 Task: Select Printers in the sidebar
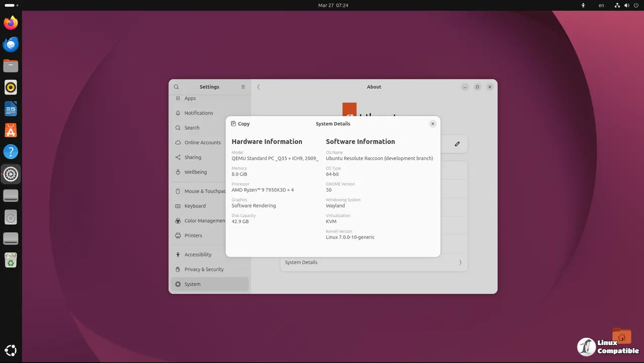(x=193, y=235)
